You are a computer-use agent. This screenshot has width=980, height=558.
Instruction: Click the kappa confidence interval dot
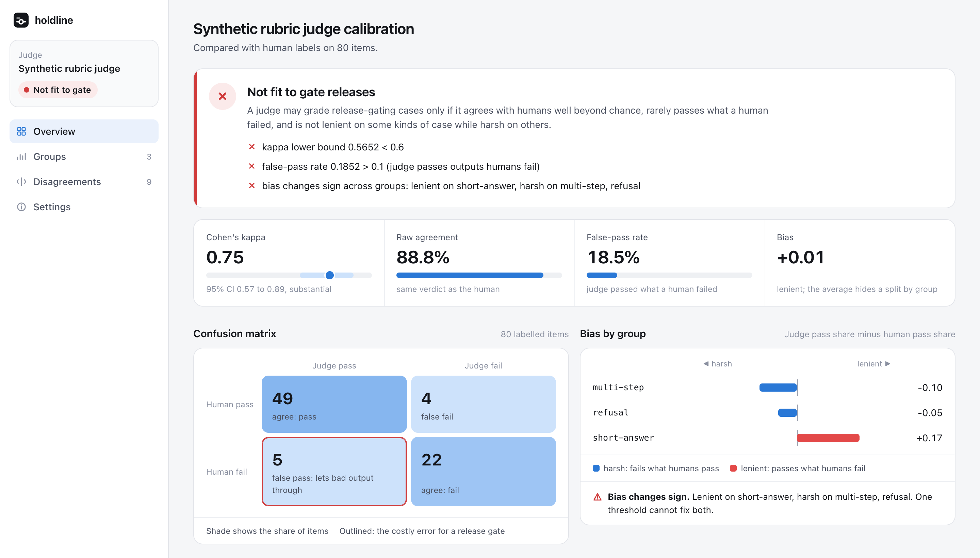click(x=329, y=275)
